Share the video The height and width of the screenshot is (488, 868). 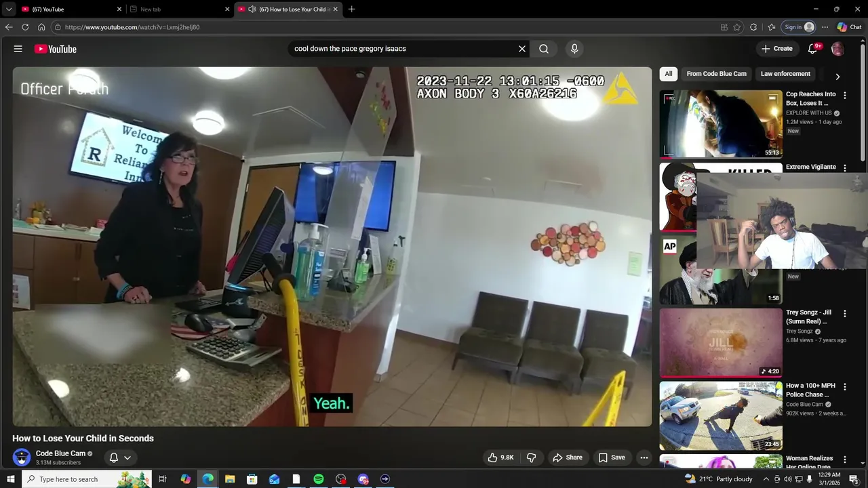point(568,457)
